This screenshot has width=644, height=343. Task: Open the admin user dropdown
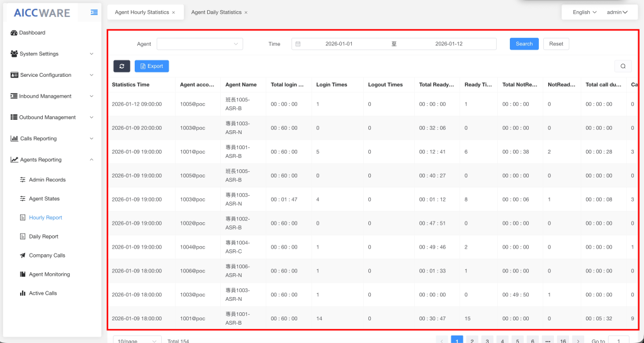pyautogui.click(x=618, y=13)
